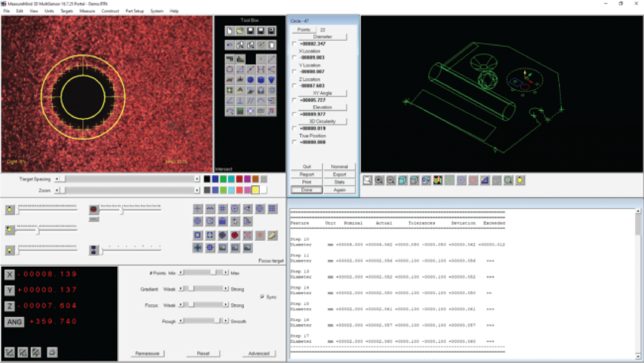Click the Zoom Out icon below the 3D view
Image resolution: width=644 pixels, height=363 pixels.
[390, 180]
